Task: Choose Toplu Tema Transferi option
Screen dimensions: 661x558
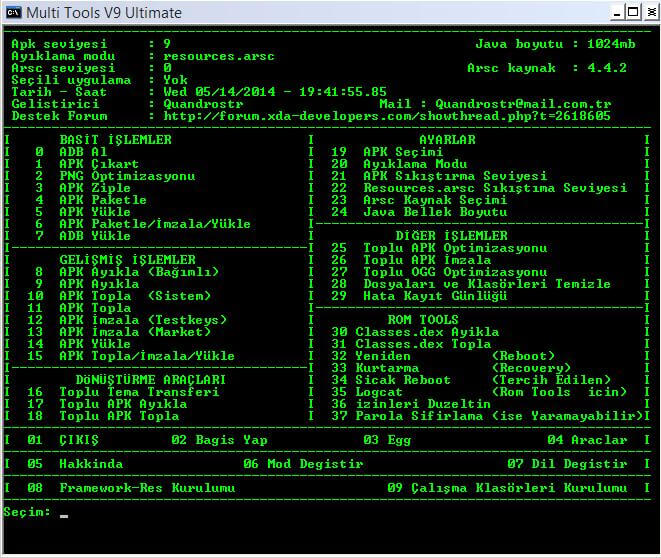Action: coord(139,392)
